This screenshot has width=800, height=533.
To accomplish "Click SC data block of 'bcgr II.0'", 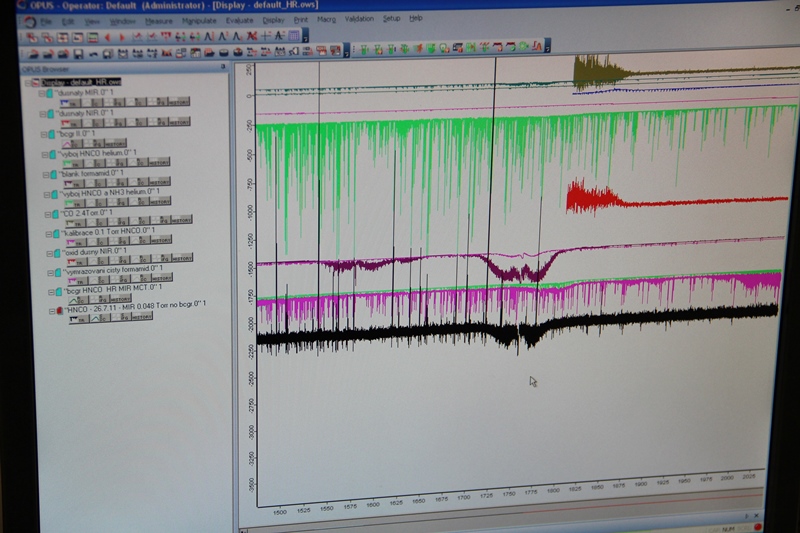I will point(71,144).
